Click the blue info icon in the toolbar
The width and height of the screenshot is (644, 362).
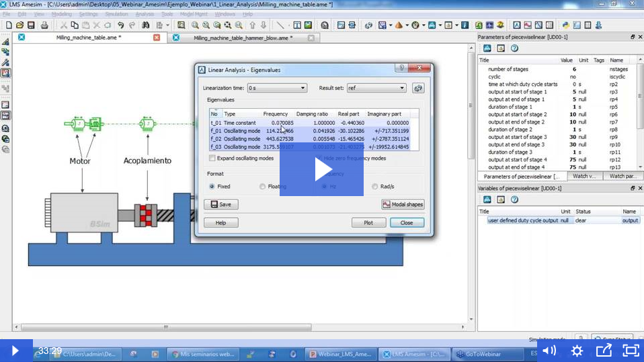coord(465,25)
